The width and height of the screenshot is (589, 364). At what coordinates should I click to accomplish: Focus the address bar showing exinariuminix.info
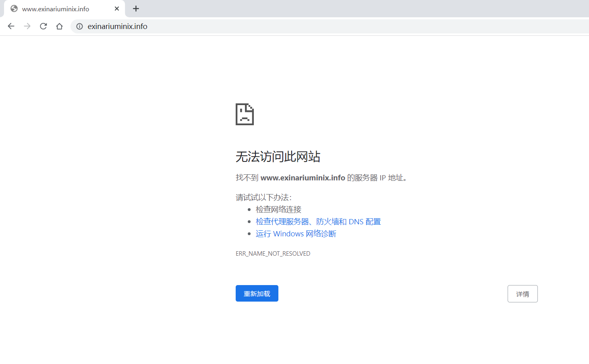[330, 26]
